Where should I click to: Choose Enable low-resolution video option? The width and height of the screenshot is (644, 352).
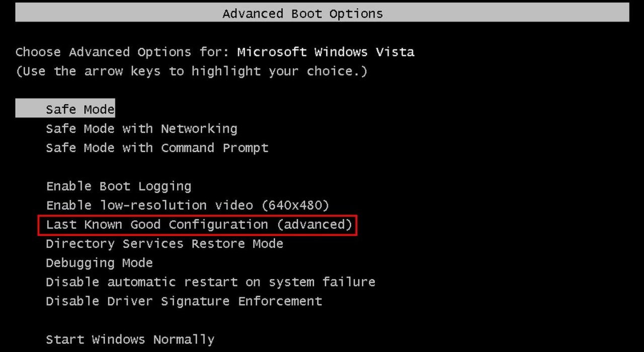(187, 206)
